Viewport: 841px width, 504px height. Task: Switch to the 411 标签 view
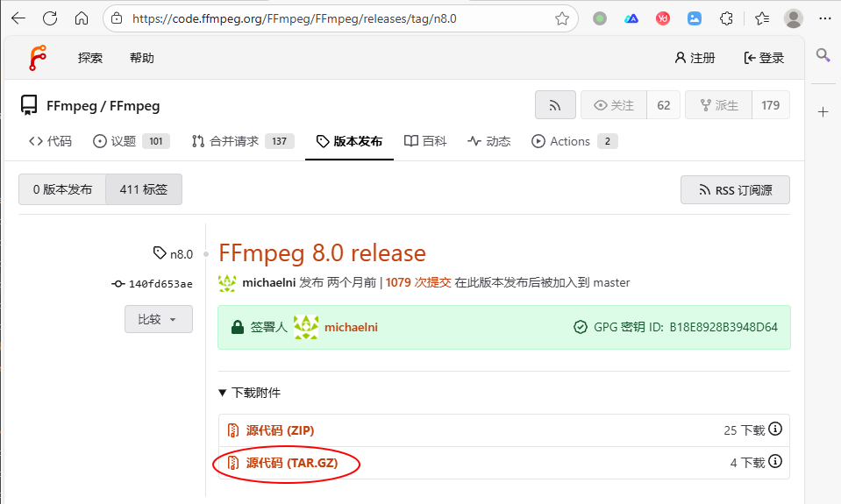tap(144, 189)
